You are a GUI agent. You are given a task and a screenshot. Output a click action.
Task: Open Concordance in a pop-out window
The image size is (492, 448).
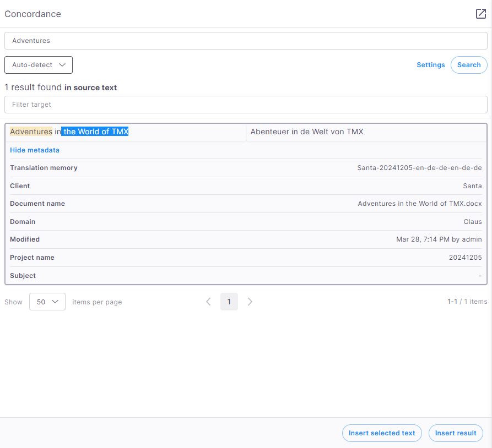point(480,14)
